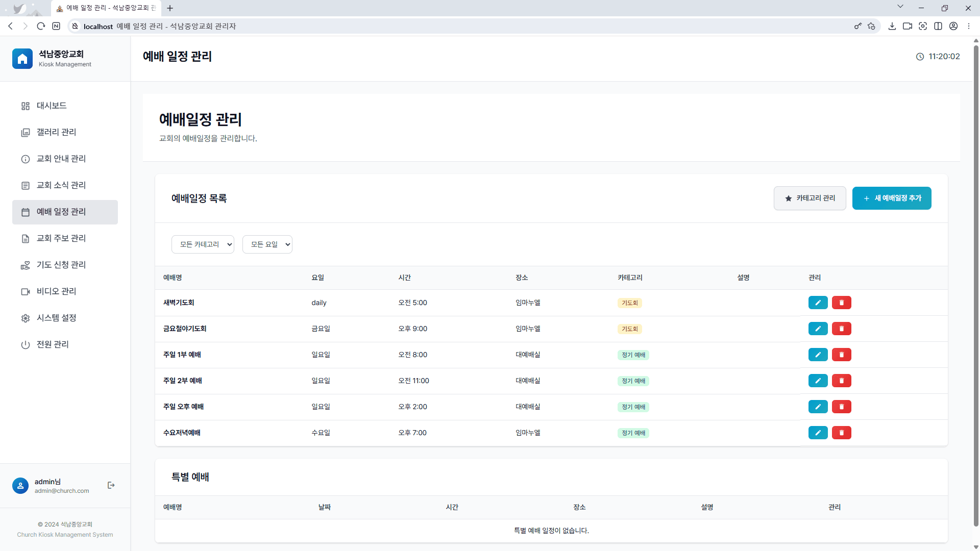Click the church home logo icon
The height and width of the screenshot is (551, 980).
coord(22,59)
